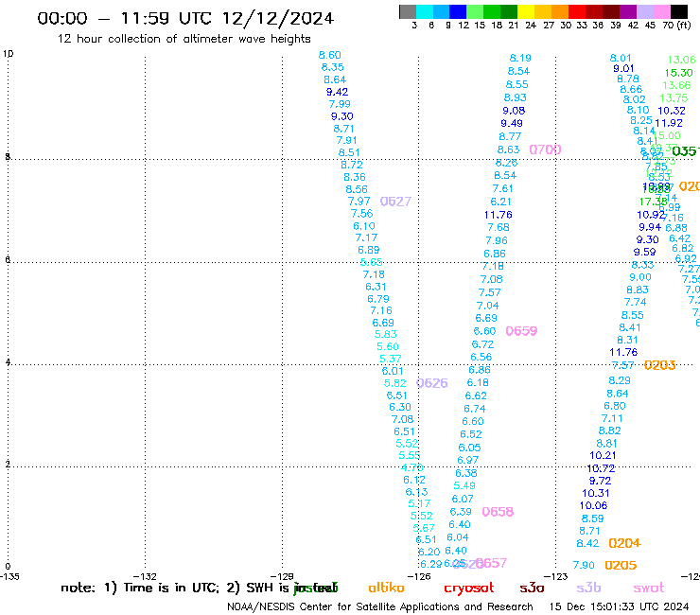Screen dimensions: 700x615
Task: Click the bright red 33 ft legend swatch
Action: (577, 11)
